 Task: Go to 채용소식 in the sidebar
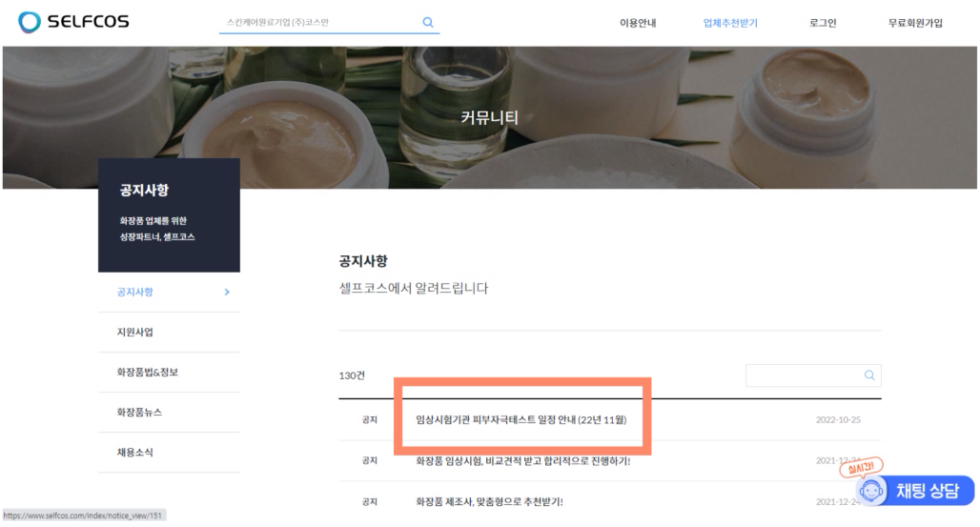point(129,453)
